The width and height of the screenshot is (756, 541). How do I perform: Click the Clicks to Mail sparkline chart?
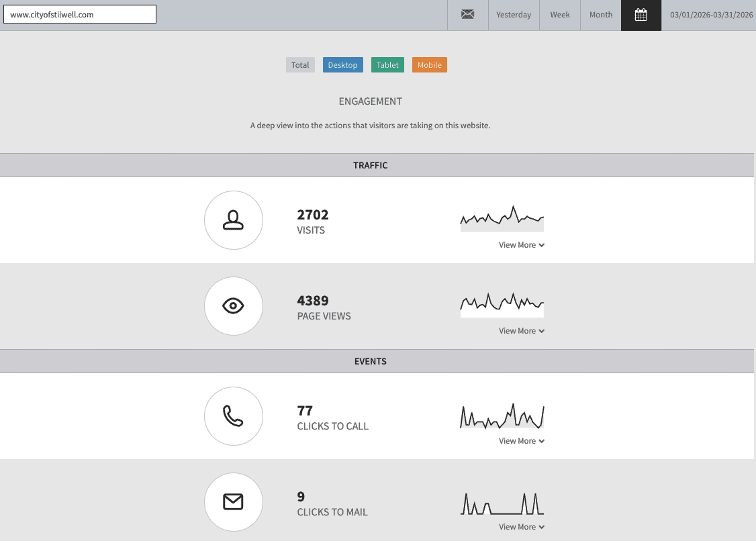pyautogui.click(x=502, y=503)
